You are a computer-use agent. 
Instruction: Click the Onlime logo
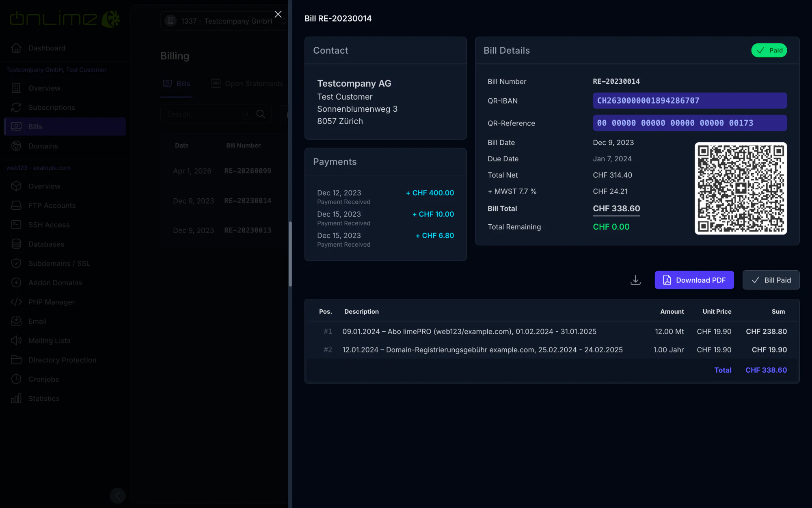(x=65, y=19)
